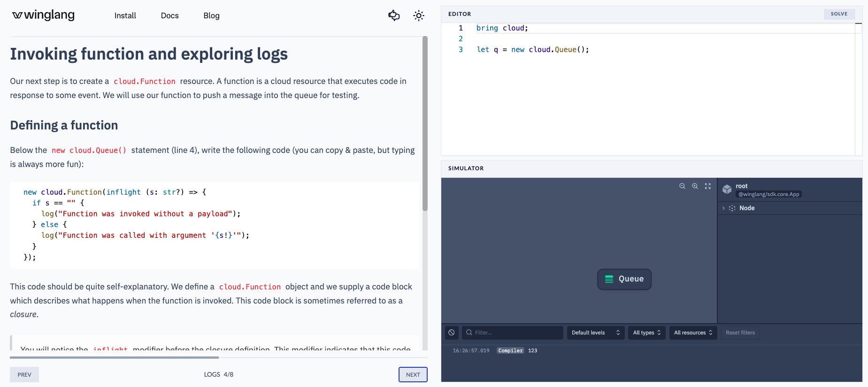Fit the simulator map to screen

(x=708, y=186)
